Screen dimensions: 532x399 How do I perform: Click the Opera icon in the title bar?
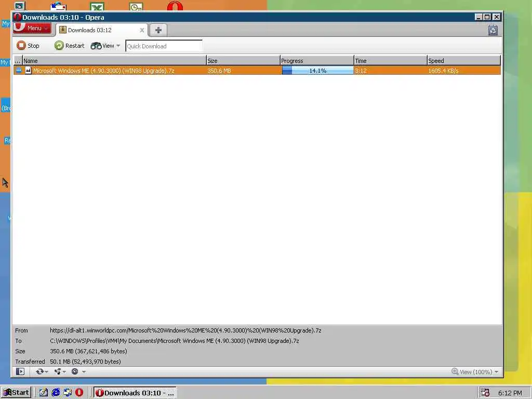[17, 17]
